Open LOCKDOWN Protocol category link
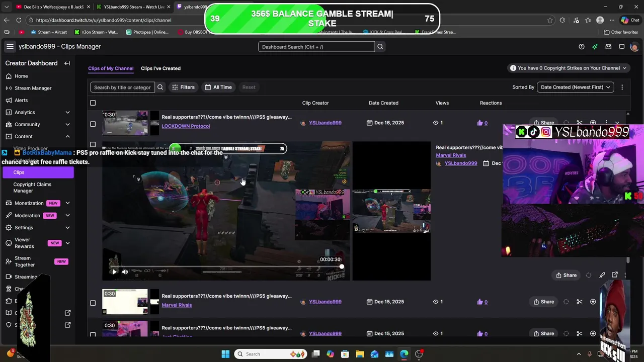Screen dimensions: 644x362 tap(186, 126)
